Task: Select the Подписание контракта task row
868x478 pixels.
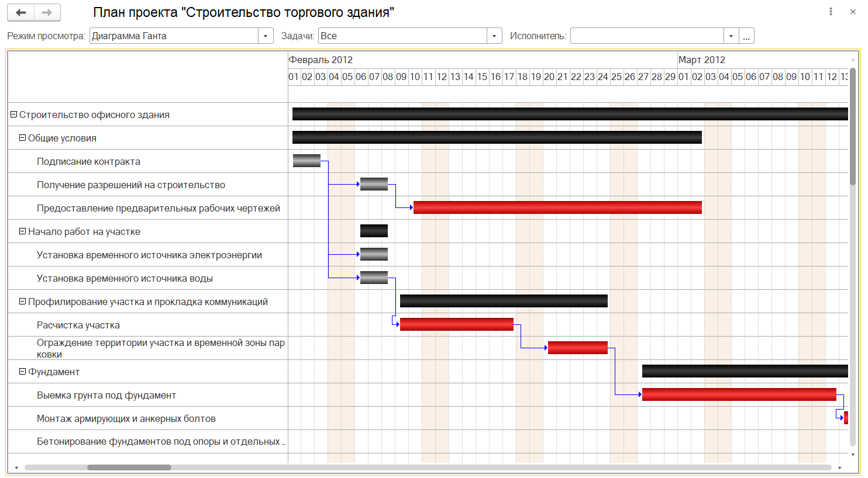Action: [x=88, y=162]
